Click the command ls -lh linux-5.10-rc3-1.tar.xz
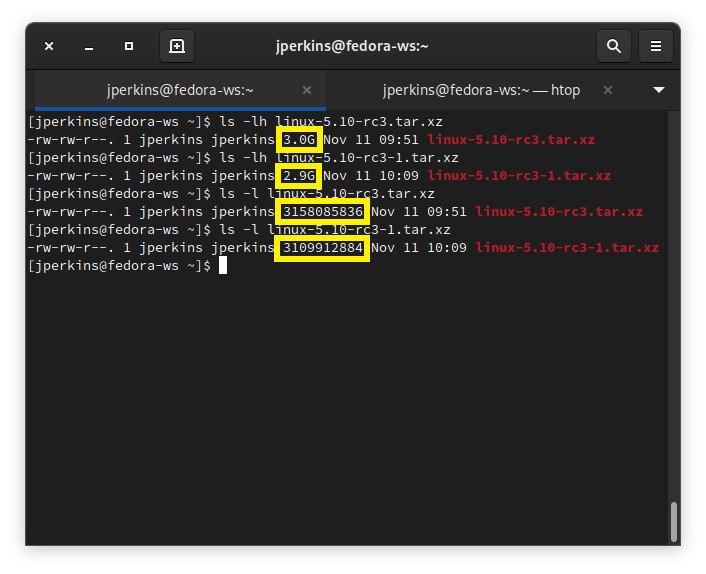The height and width of the screenshot is (574, 706). [339, 158]
